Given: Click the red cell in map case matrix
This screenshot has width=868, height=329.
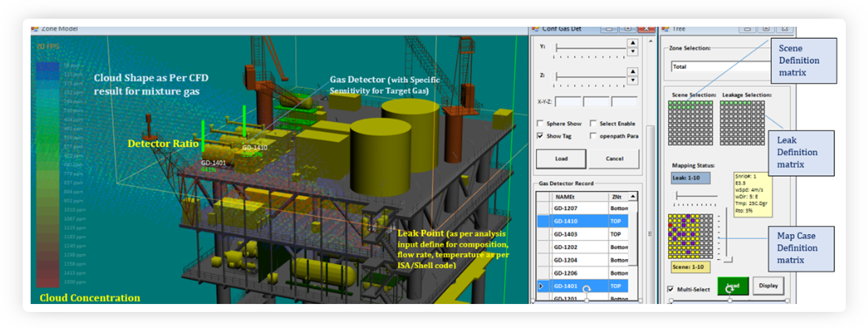Looking at the screenshot, I should coord(670,226).
